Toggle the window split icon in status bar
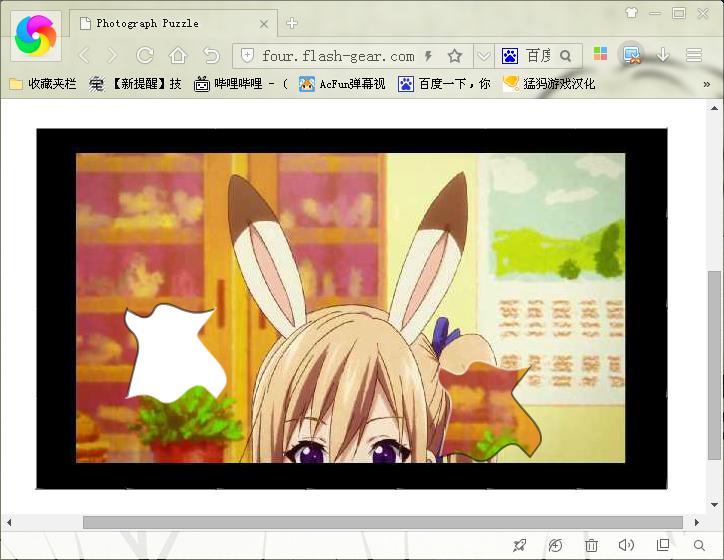Viewport: 724px width, 560px height. click(663, 545)
